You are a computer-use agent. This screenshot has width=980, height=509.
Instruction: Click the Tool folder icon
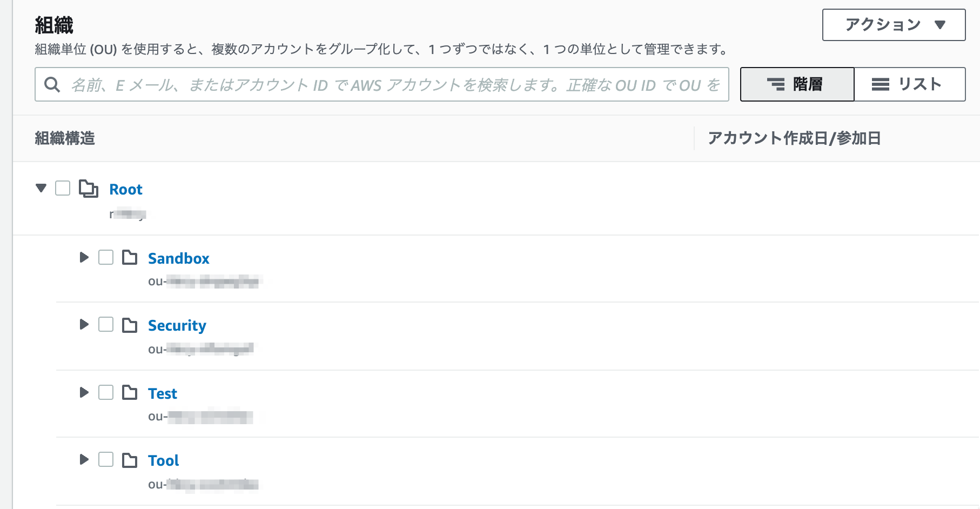coord(130,460)
